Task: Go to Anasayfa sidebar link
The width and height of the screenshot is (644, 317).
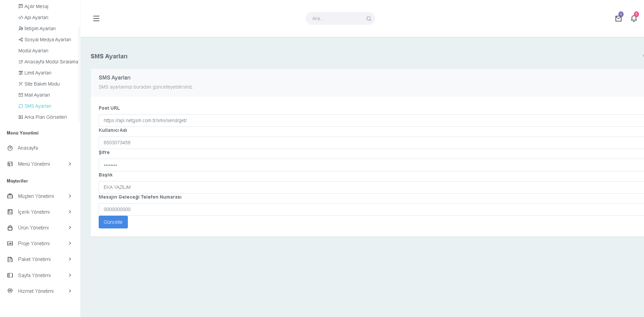Action: pos(28,148)
